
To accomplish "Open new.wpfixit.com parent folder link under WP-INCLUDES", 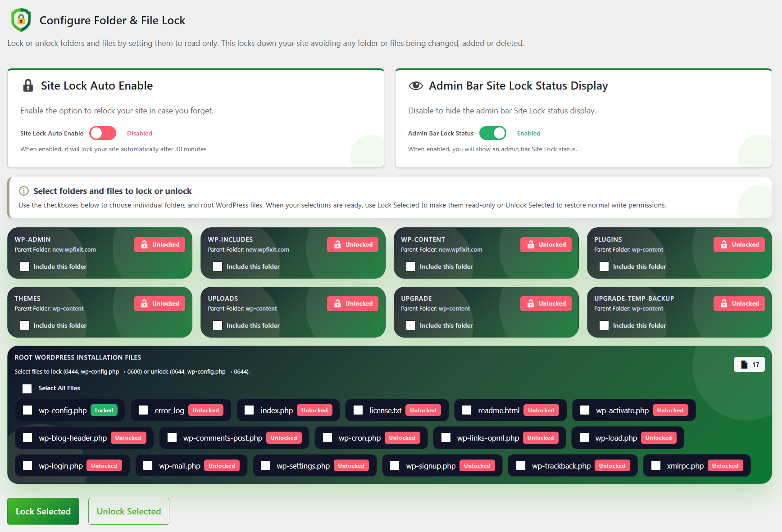I will pyautogui.click(x=268, y=249).
